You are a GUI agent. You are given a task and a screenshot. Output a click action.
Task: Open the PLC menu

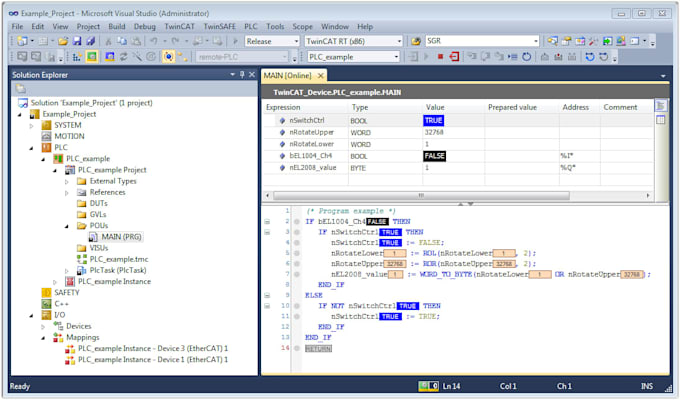(251, 26)
